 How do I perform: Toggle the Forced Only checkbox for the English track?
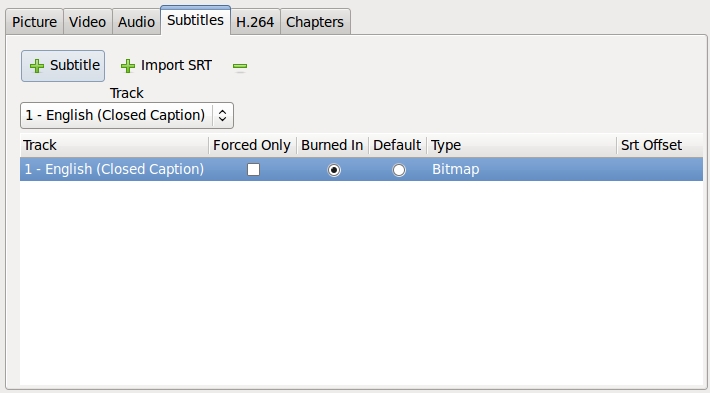pyautogui.click(x=254, y=170)
